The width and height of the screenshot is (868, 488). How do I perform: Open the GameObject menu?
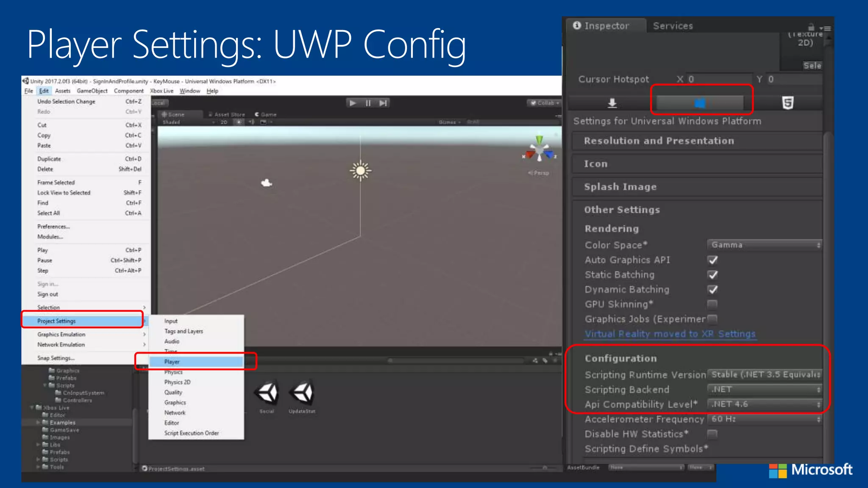click(92, 91)
